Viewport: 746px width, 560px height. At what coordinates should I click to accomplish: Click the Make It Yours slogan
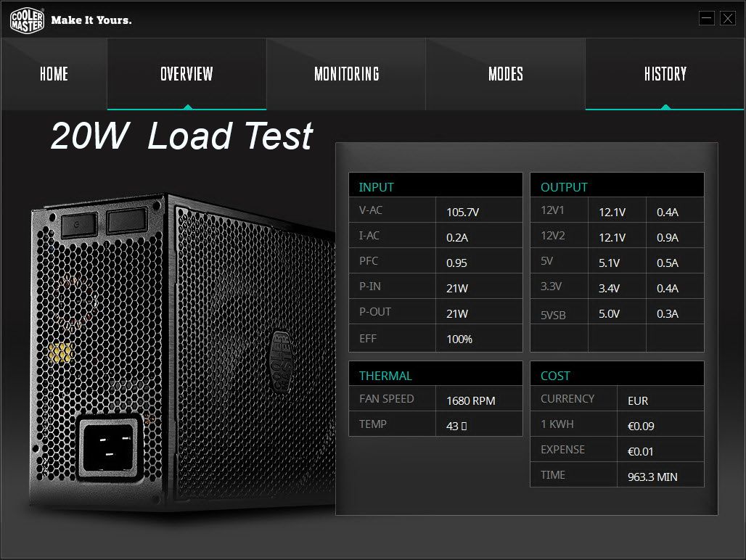[91, 20]
